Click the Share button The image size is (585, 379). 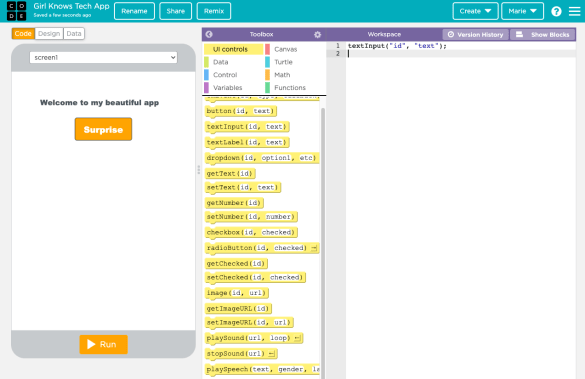tap(175, 11)
